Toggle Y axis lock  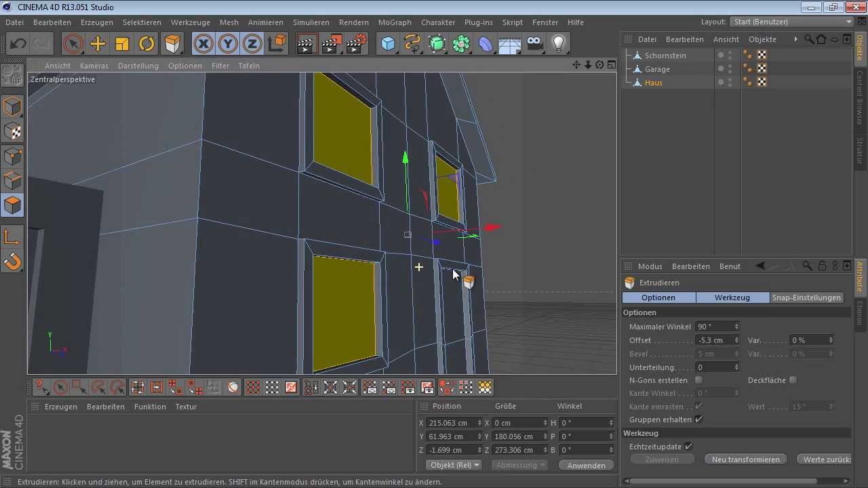pos(228,44)
